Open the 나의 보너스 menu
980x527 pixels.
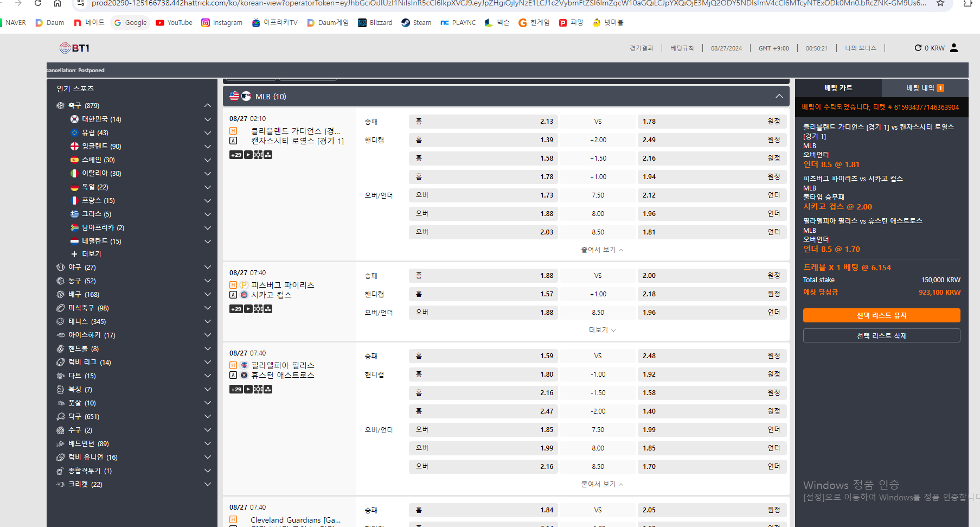pyautogui.click(x=861, y=48)
